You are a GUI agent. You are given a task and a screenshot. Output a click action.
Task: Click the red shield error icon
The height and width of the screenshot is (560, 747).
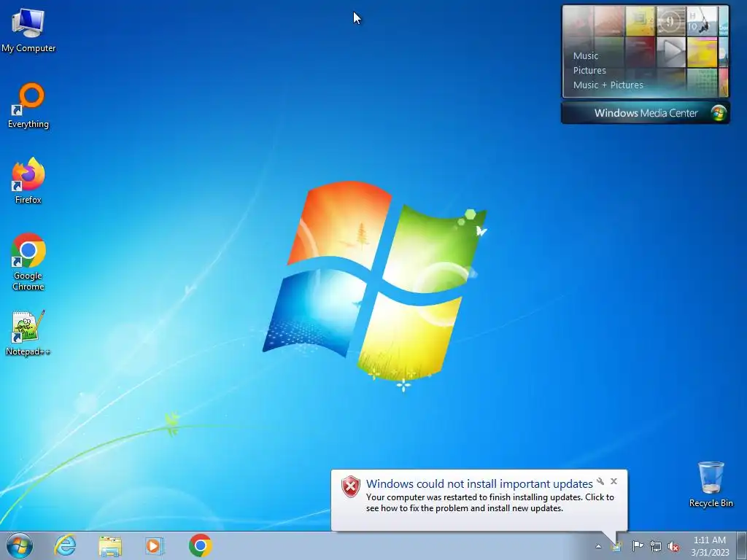[351, 486]
